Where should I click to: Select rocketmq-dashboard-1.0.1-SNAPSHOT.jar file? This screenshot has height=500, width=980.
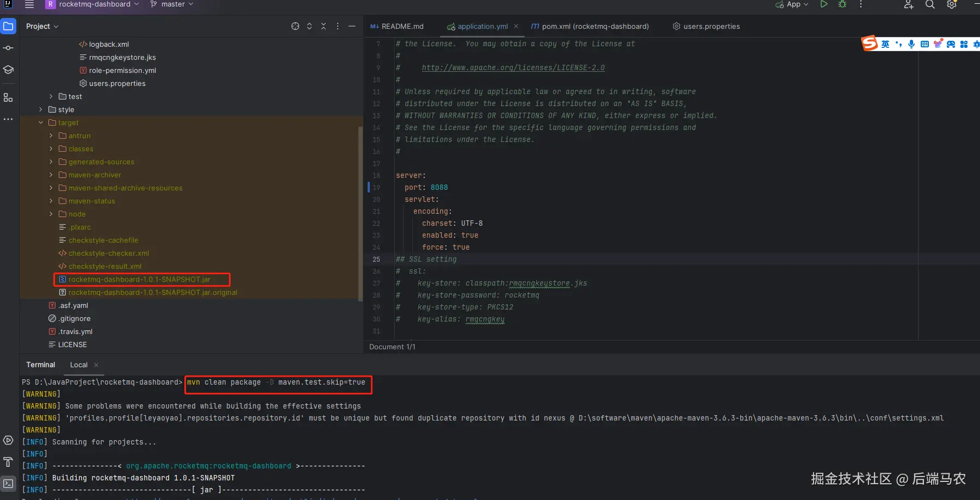[139, 279]
